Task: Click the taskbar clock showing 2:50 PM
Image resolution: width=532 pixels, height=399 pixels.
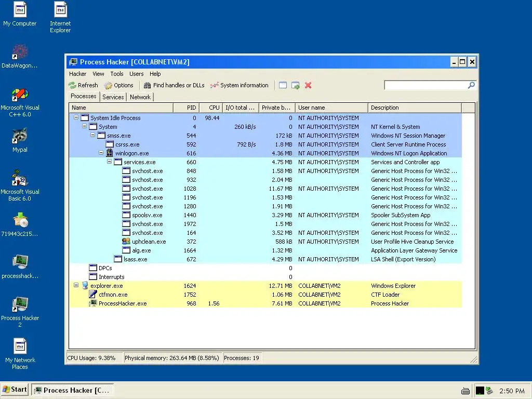Action: coord(512,391)
